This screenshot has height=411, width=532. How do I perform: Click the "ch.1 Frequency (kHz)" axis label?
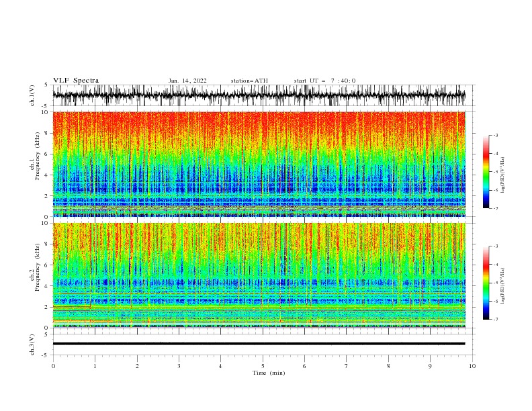tap(35, 155)
